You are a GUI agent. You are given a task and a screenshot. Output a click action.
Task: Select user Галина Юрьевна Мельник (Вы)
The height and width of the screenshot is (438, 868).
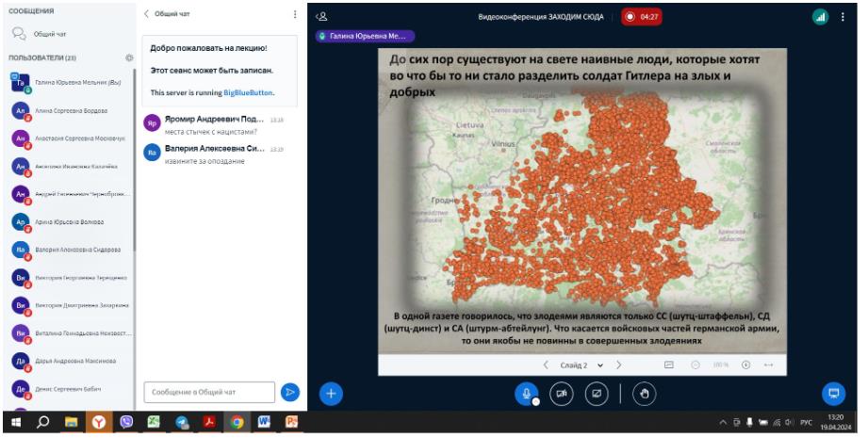(x=69, y=82)
